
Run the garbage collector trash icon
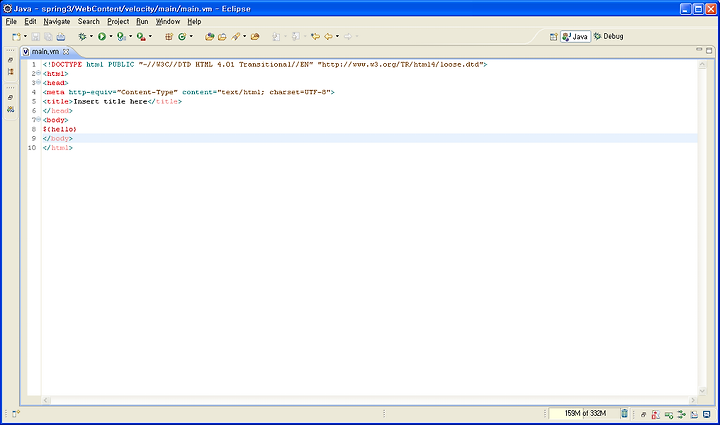[x=624, y=414]
